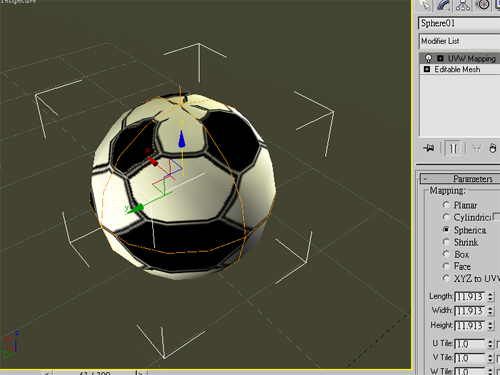Click the Width value field

470,311
